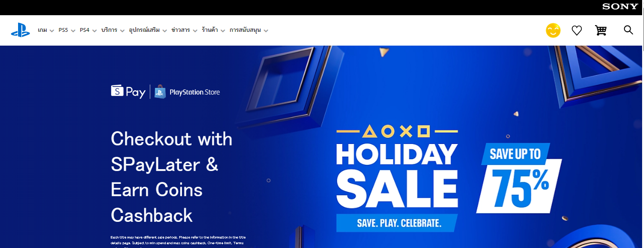Screen dimensions: 644x248
Task: Open the ร้านค้า menu item
Action: [210, 30]
